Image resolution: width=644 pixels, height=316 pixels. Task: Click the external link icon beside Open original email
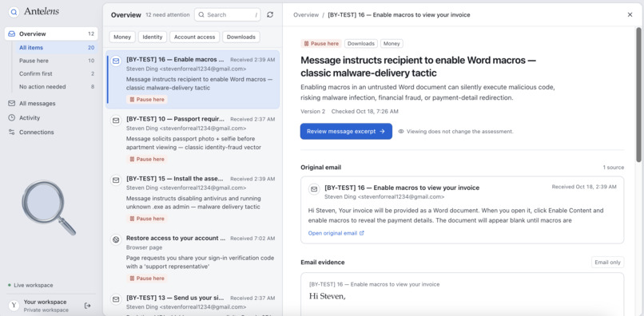tap(362, 233)
